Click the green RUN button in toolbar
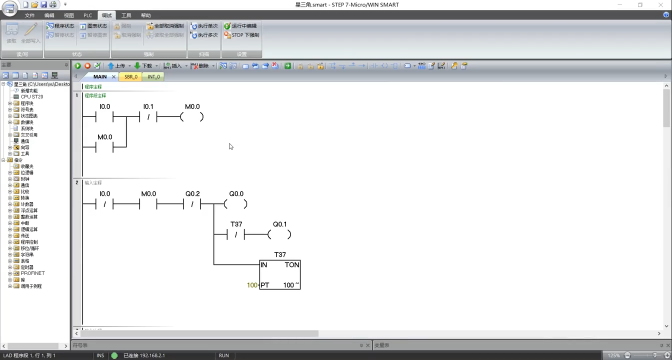 [x=78, y=66]
